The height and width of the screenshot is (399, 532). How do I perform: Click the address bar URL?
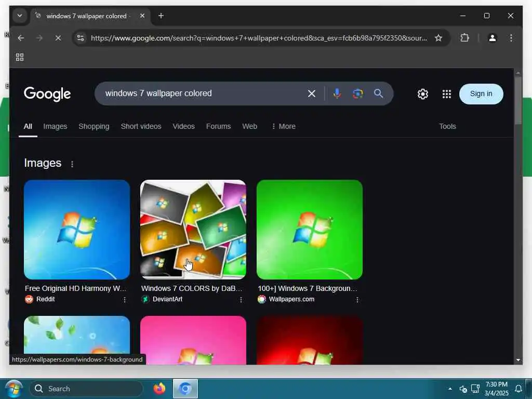259,38
